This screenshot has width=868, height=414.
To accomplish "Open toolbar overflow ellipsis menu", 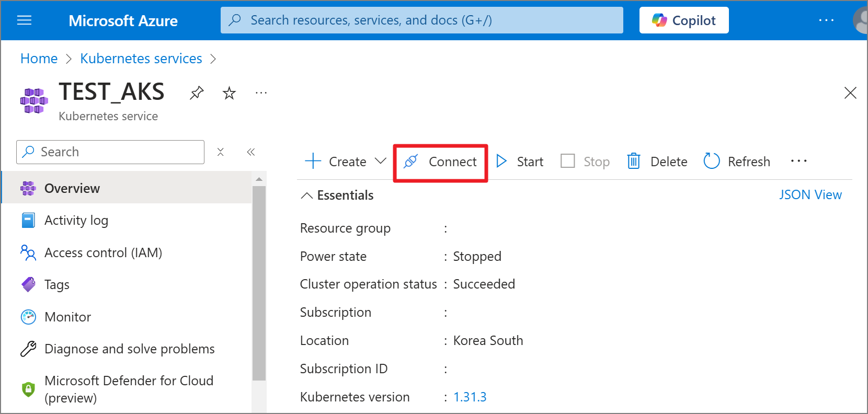I will 799,161.
